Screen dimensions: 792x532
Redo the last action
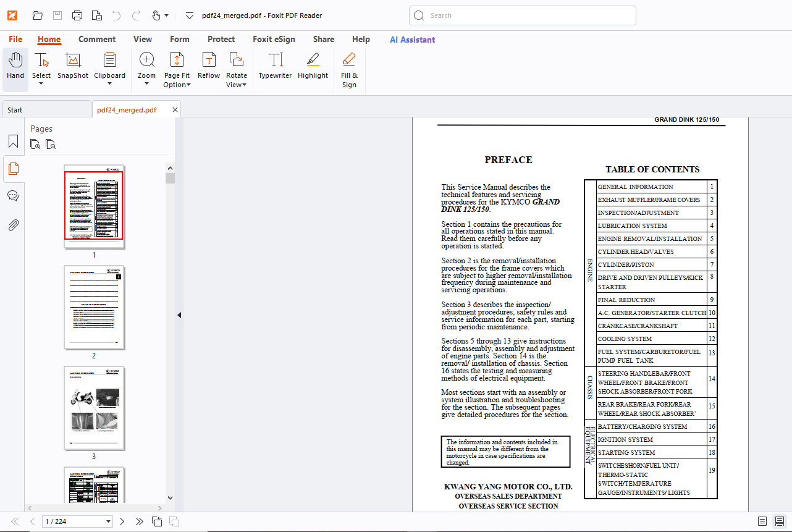(137, 15)
